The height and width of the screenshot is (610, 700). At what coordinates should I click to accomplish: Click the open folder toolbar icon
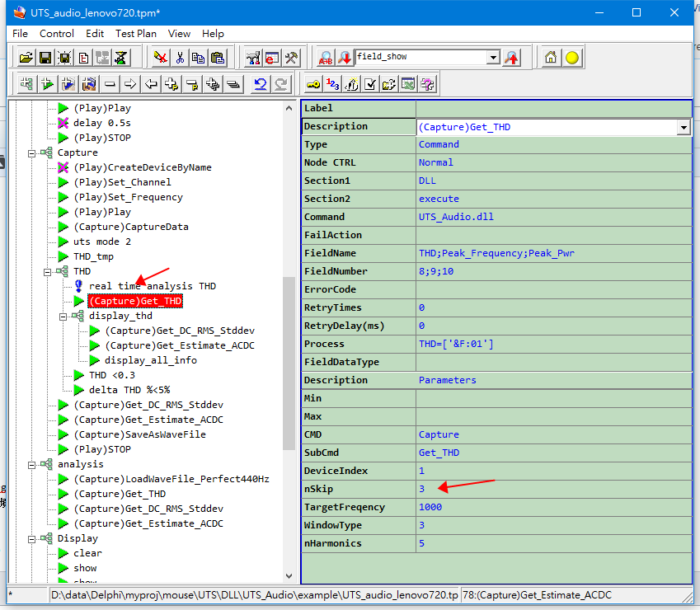coord(26,58)
